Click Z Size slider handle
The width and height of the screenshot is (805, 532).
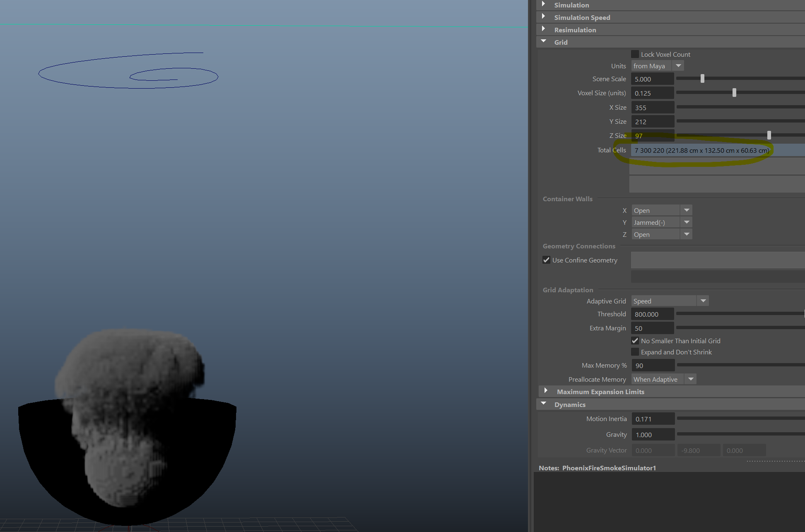769,135
